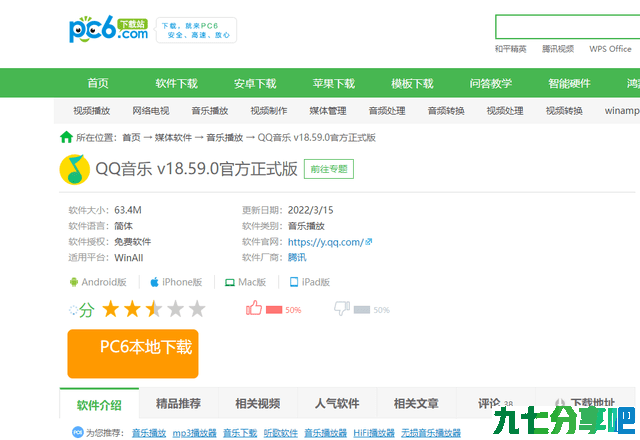Click the first orange rating star

tap(111, 309)
